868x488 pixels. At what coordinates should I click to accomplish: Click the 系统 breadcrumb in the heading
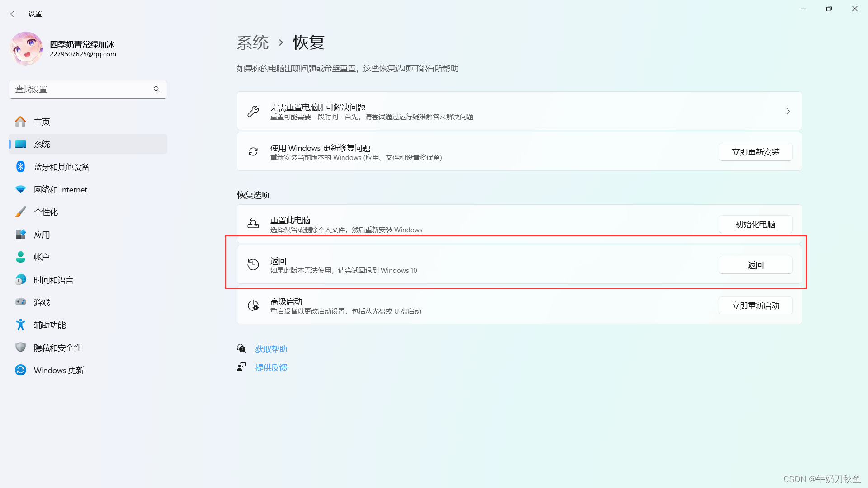click(x=252, y=42)
